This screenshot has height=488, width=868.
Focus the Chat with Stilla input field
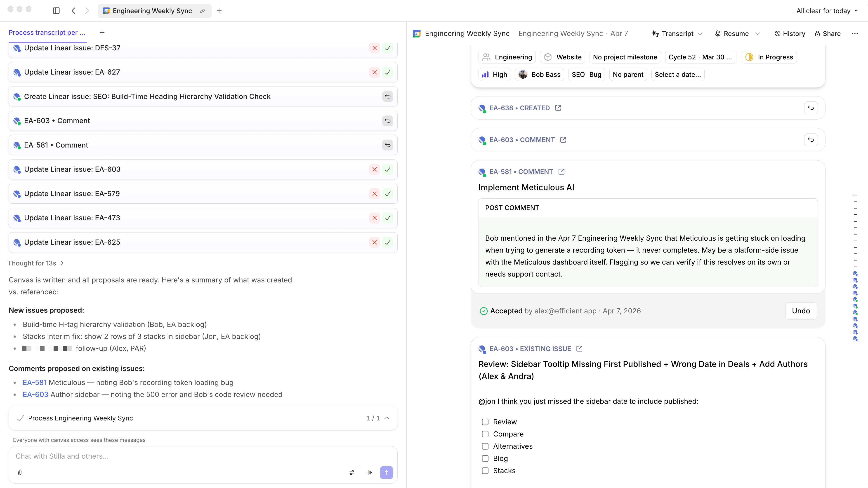click(203, 456)
